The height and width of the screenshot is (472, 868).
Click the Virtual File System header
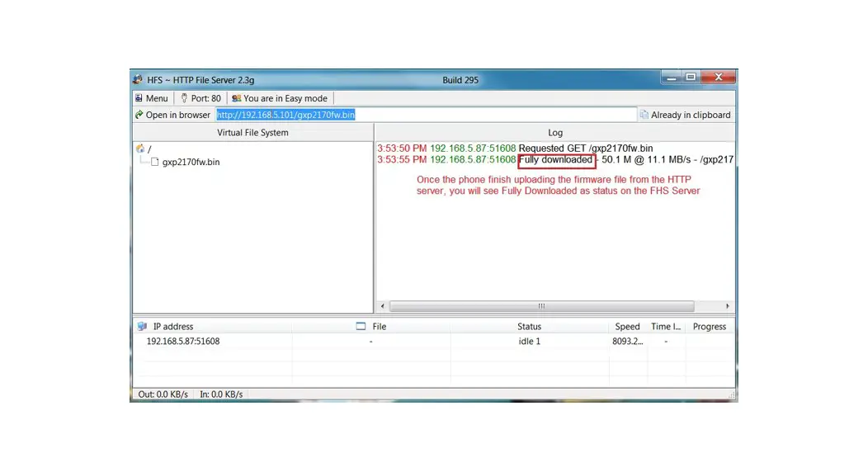tap(252, 133)
